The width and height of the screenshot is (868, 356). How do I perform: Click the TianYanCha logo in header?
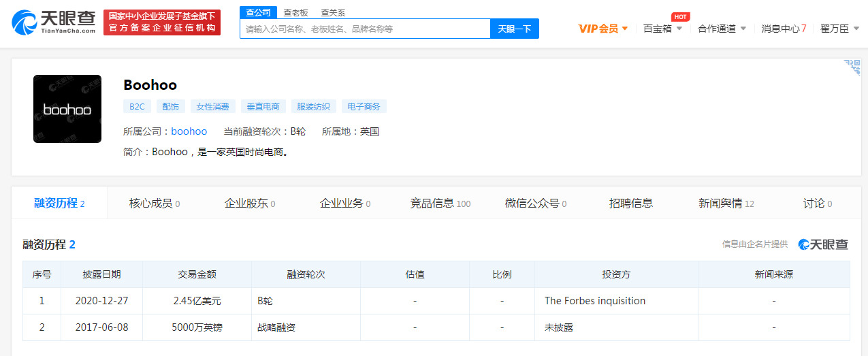pos(54,22)
